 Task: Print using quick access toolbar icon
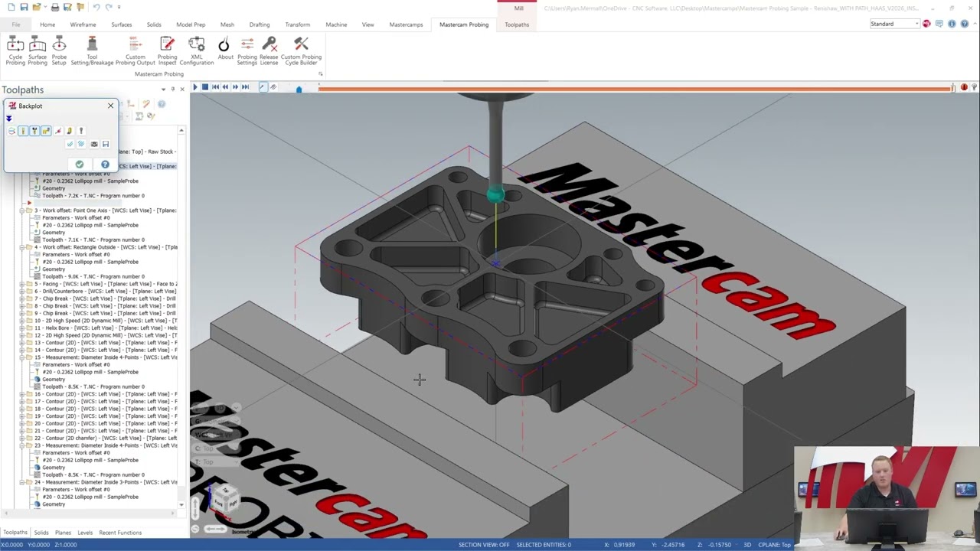click(55, 7)
